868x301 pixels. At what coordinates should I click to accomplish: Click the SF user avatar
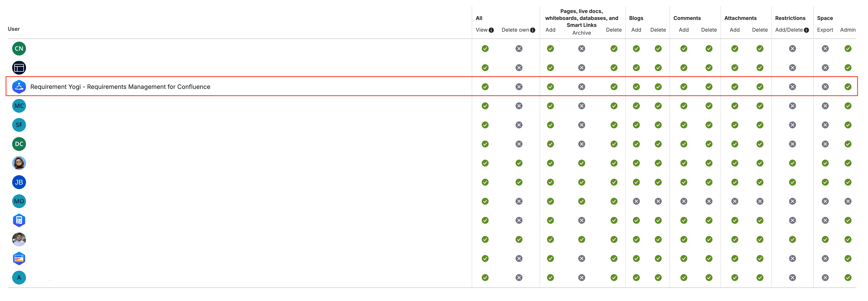[x=19, y=125]
